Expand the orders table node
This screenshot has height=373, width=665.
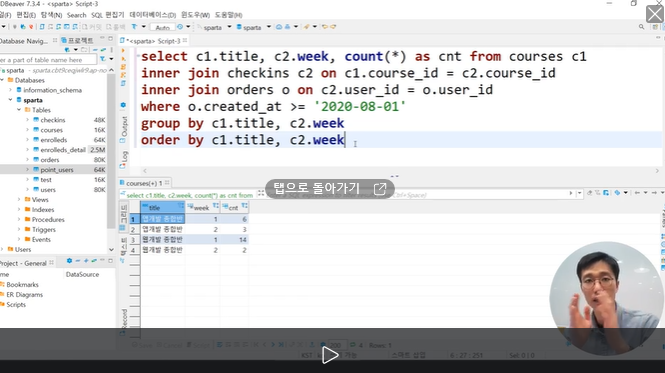pyautogui.click(x=28, y=160)
